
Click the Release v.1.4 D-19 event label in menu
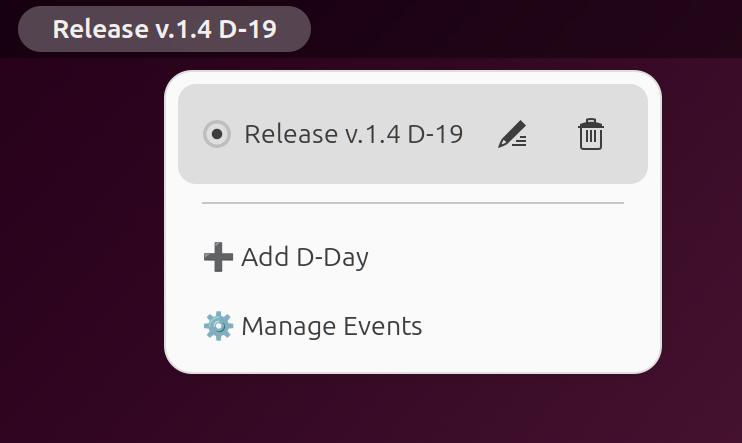coord(353,134)
